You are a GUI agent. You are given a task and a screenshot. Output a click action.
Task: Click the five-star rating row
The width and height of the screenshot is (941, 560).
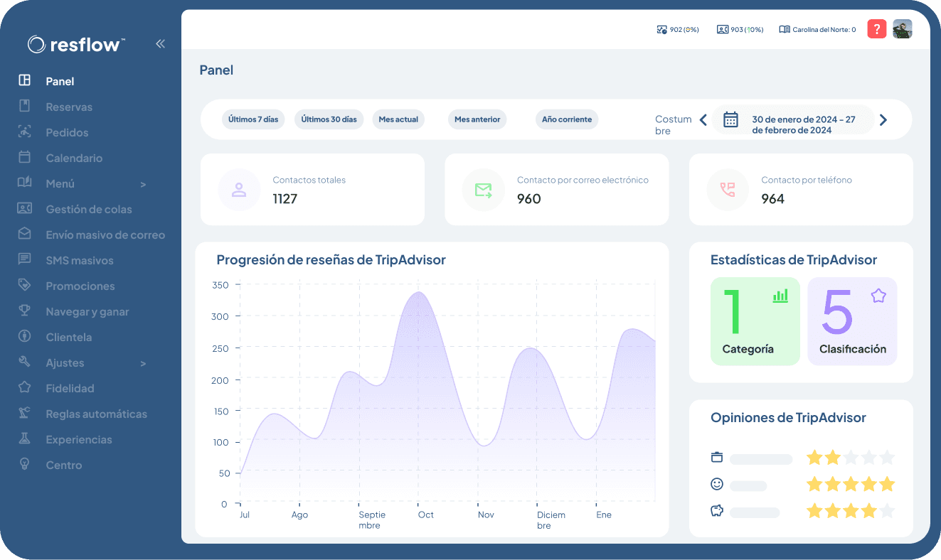coord(850,485)
